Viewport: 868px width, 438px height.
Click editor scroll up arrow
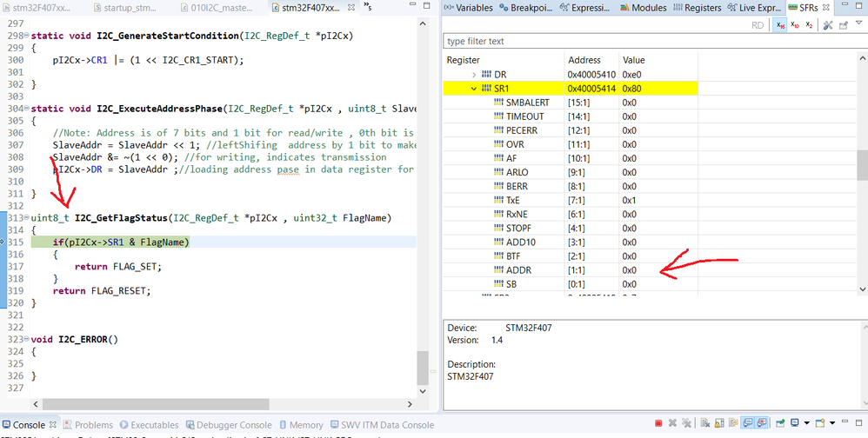point(423,23)
